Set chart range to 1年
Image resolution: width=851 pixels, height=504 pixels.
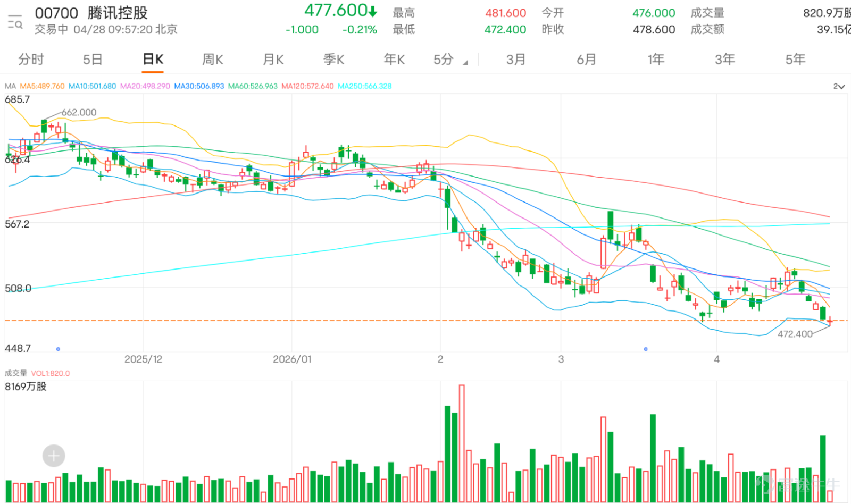point(656,60)
